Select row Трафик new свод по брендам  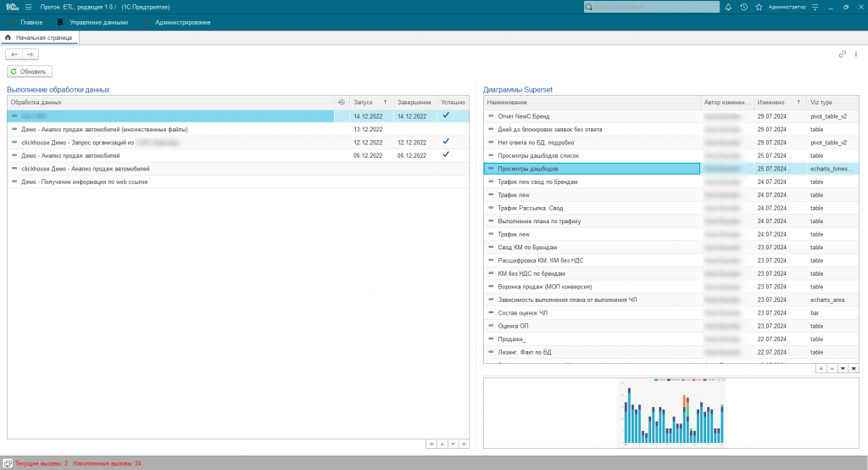point(671,182)
